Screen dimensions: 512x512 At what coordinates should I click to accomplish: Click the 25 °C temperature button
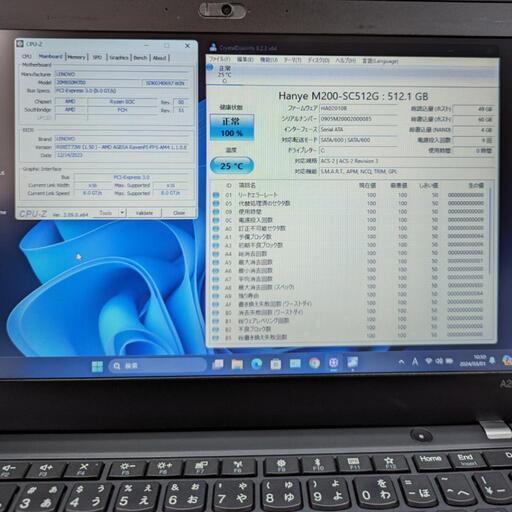coord(232,165)
